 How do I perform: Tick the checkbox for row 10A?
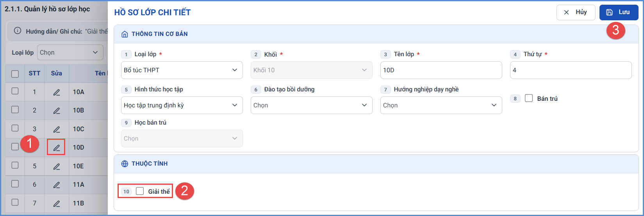point(15,91)
